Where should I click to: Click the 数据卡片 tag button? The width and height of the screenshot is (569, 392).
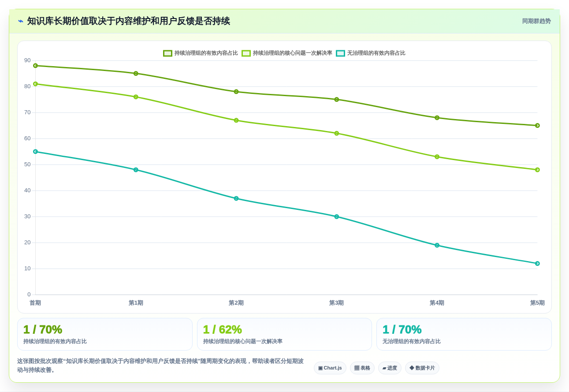point(422,368)
